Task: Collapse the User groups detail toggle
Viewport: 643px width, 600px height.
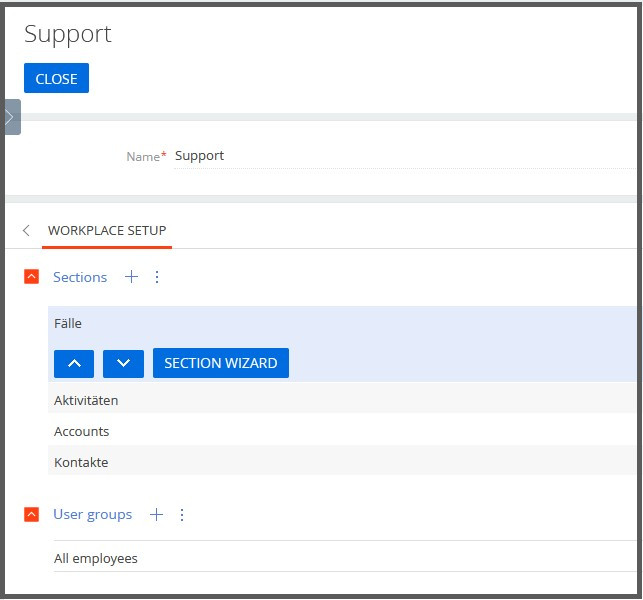Action: point(32,514)
